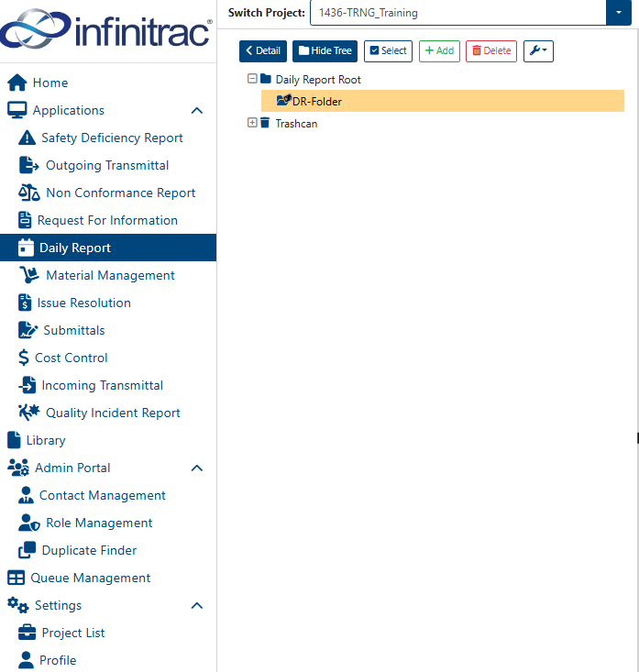Open the Library page
The width and height of the screenshot is (639, 672).
click(x=46, y=440)
